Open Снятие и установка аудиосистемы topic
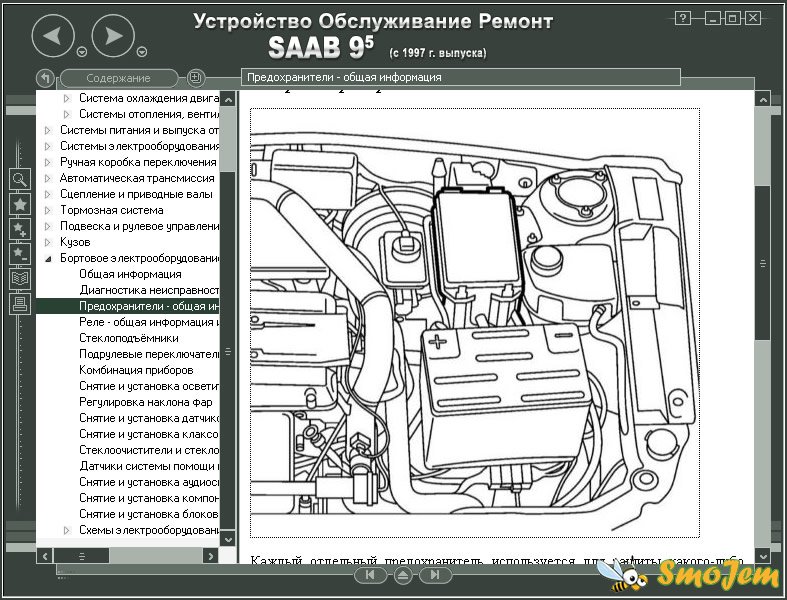Image resolution: width=787 pixels, height=600 pixels. coord(149,483)
